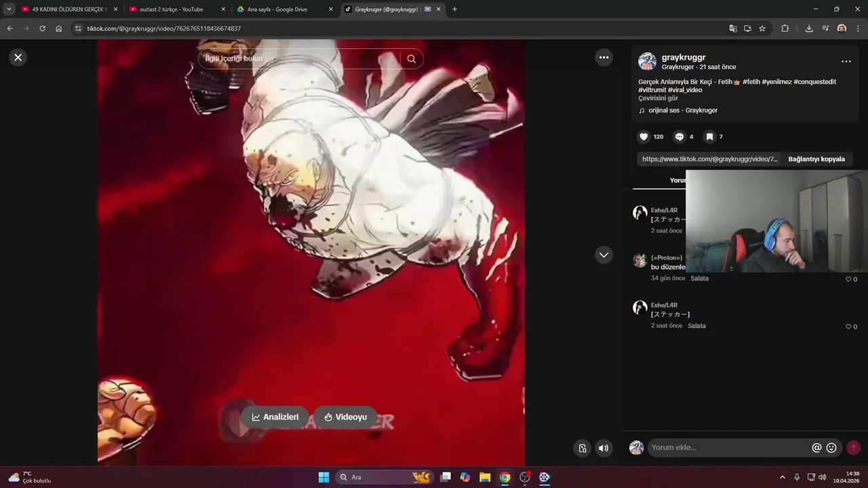Like the last Exhe/L4R comment heart
This screenshot has height=488, width=868.
(x=848, y=327)
